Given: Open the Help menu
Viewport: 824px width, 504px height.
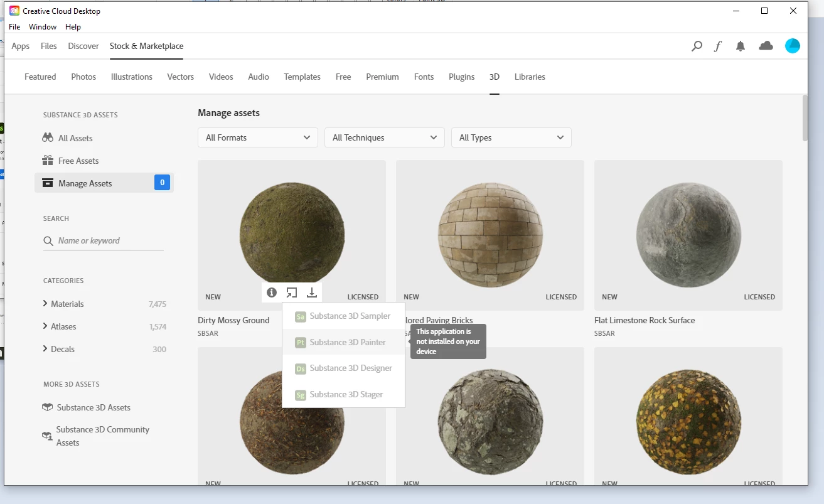Looking at the screenshot, I should coord(73,27).
